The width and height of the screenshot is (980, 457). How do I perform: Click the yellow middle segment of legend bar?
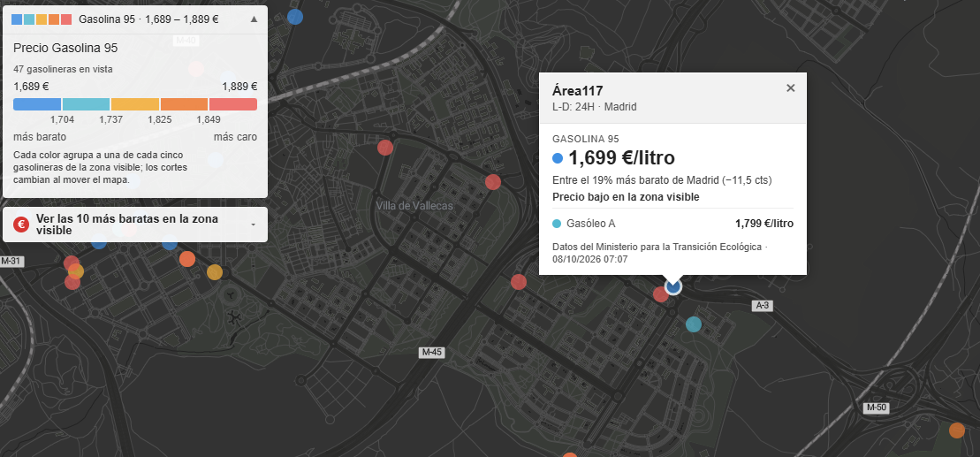[135, 103]
